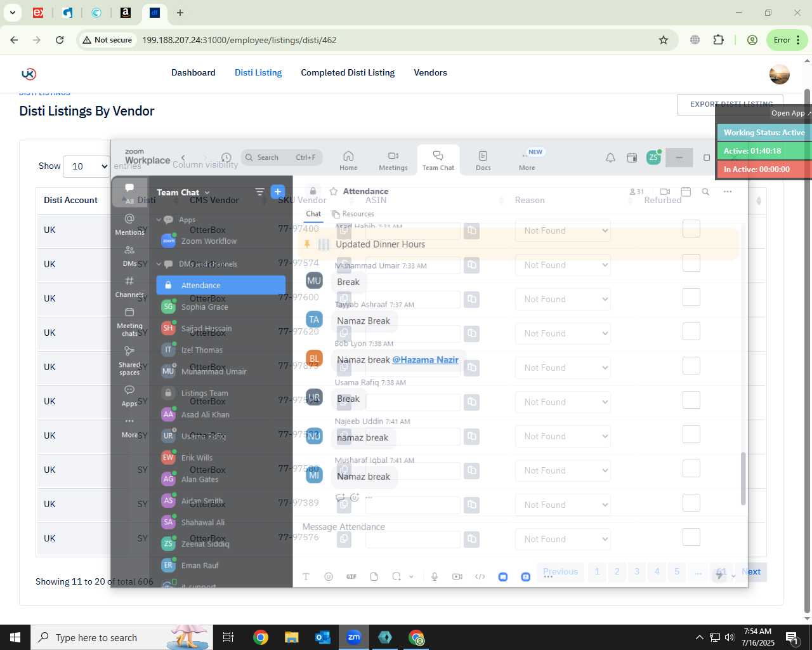812x650 pixels.
Task: Click the blue new chat plus button
Action: (277, 192)
